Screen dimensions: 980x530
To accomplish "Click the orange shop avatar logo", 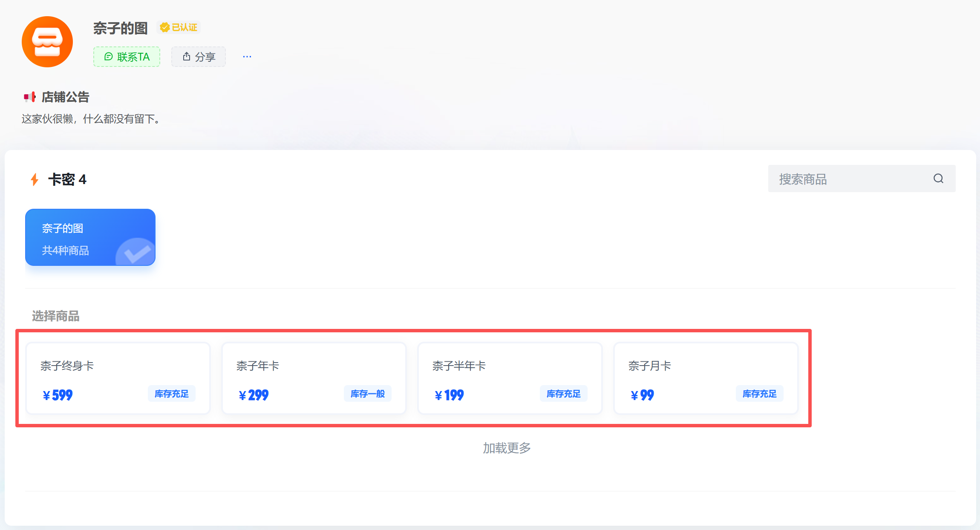I will [x=47, y=42].
